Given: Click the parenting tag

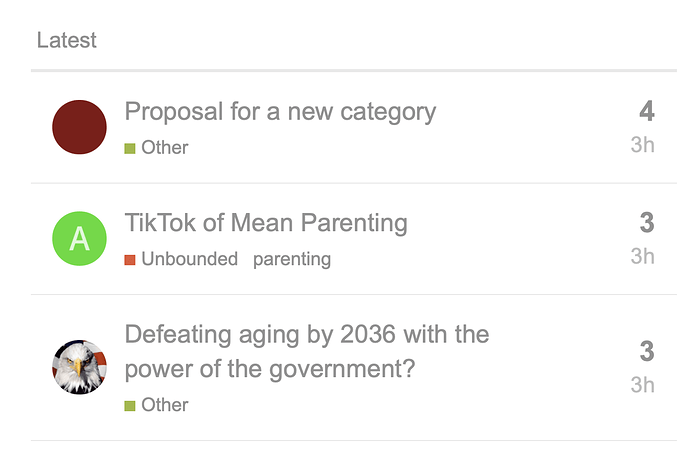Looking at the screenshot, I should tap(292, 260).
